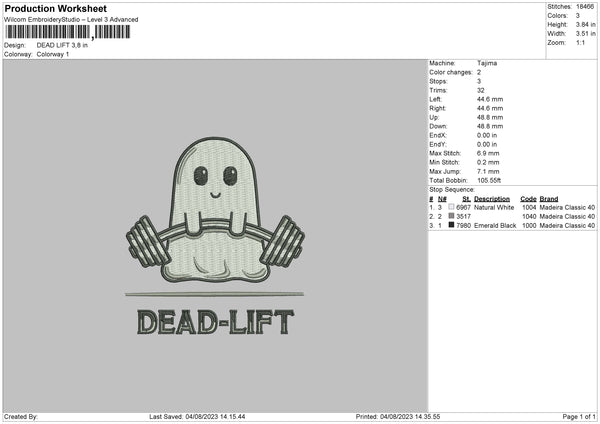Pick the Emerald Black thread swatch
Screen dimensions: 600x424
pos(450,226)
